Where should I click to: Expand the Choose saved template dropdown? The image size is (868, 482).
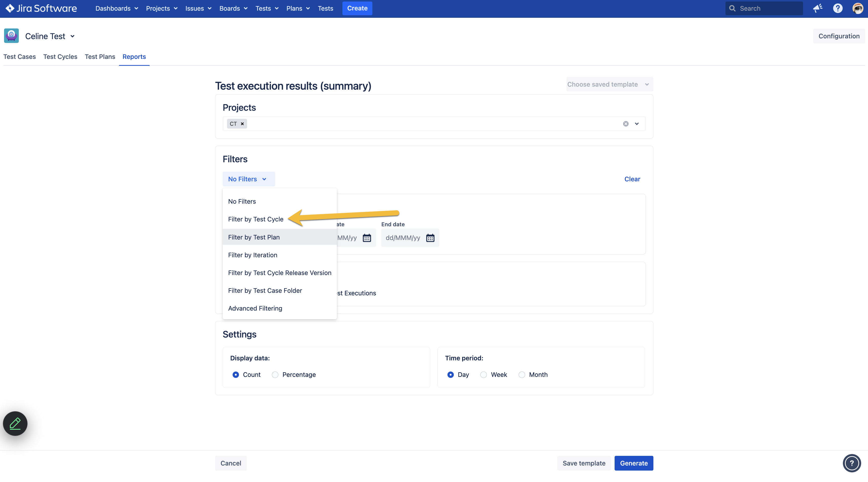pyautogui.click(x=609, y=84)
